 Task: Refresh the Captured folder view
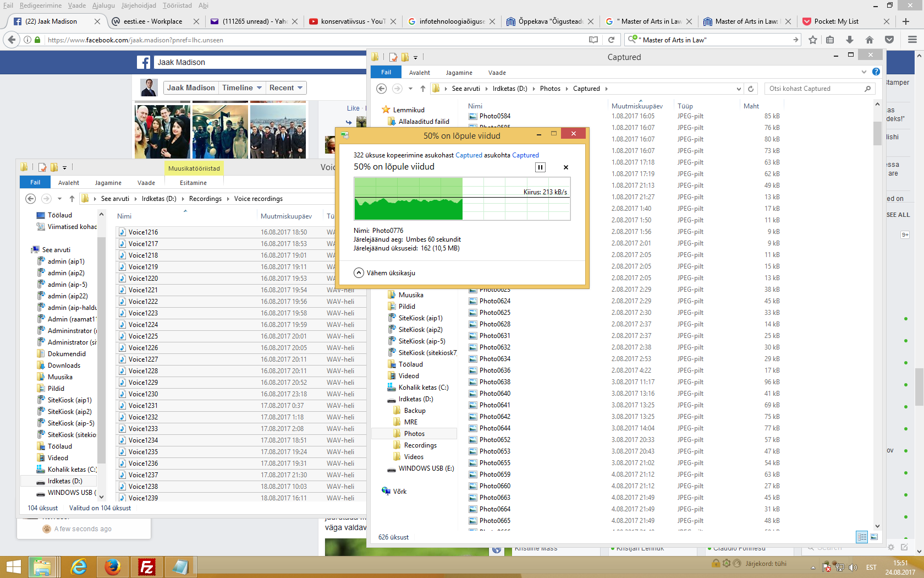point(751,89)
